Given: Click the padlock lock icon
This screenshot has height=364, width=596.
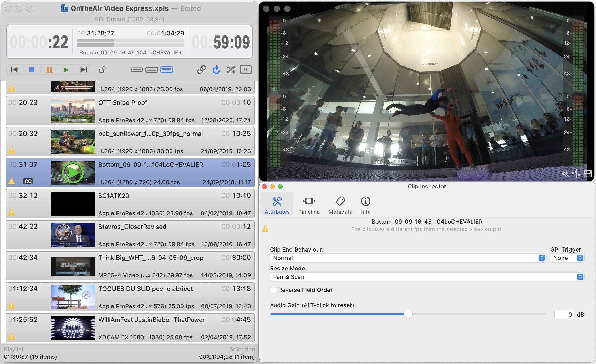Looking at the screenshot, I should 102,70.
